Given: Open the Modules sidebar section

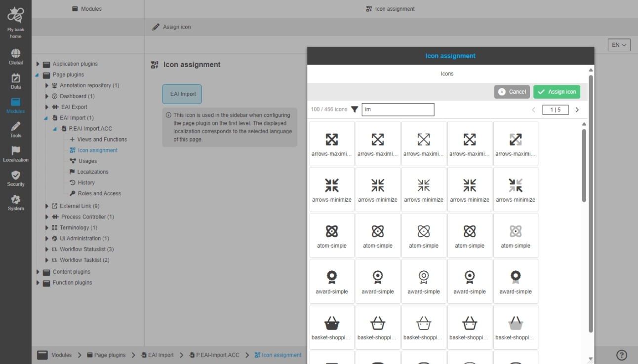Looking at the screenshot, I should click(x=16, y=105).
